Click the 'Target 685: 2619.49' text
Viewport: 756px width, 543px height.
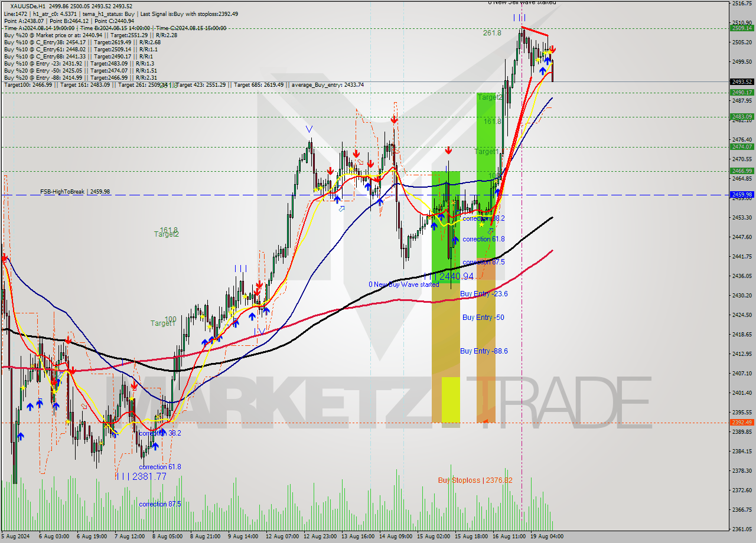259,85
